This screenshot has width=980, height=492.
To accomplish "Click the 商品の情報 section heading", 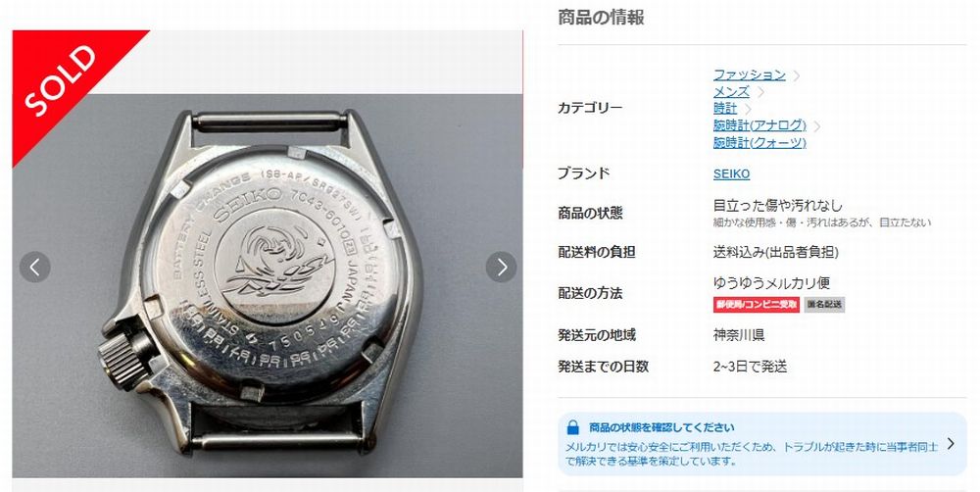I will tap(601, 17).
